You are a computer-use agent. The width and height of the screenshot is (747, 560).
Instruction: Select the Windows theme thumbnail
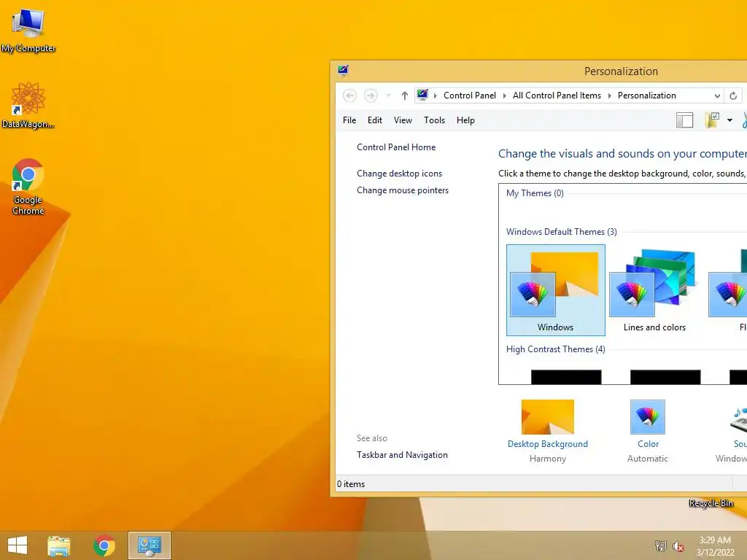[x=555, y=290]
